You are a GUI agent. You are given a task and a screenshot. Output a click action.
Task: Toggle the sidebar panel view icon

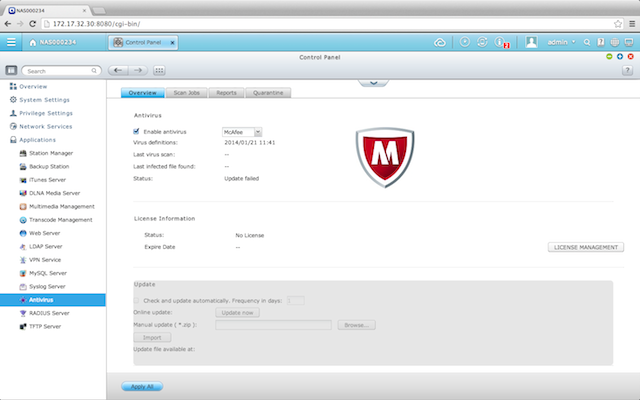coord(11,71)
